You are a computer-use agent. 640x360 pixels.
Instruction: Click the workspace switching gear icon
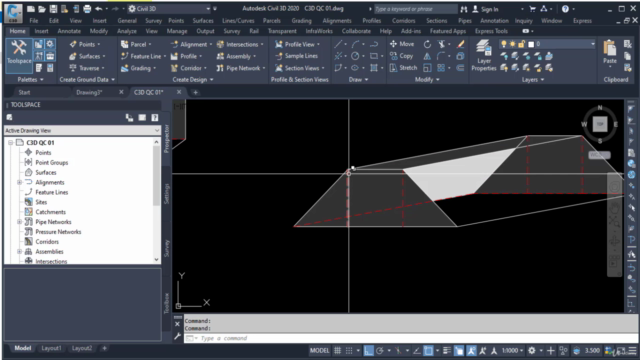[532, 350]
